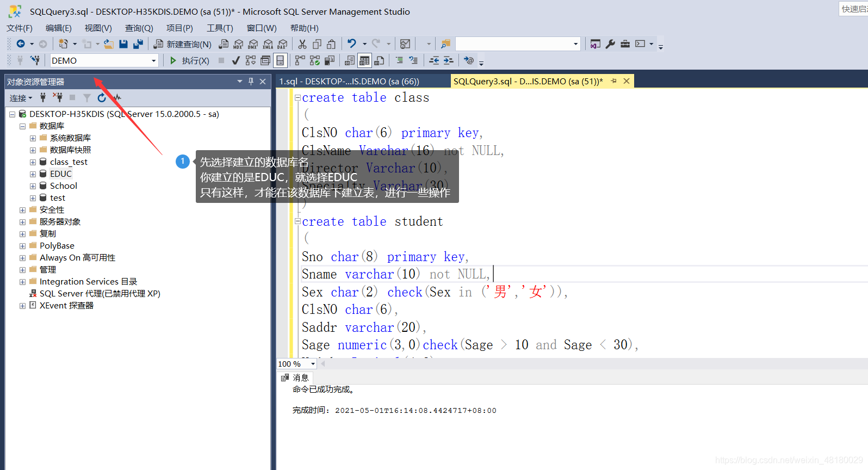Screen dimensions: 868x470
Task: Toggle Include Client Statistics icon
Action: [329, 60]
